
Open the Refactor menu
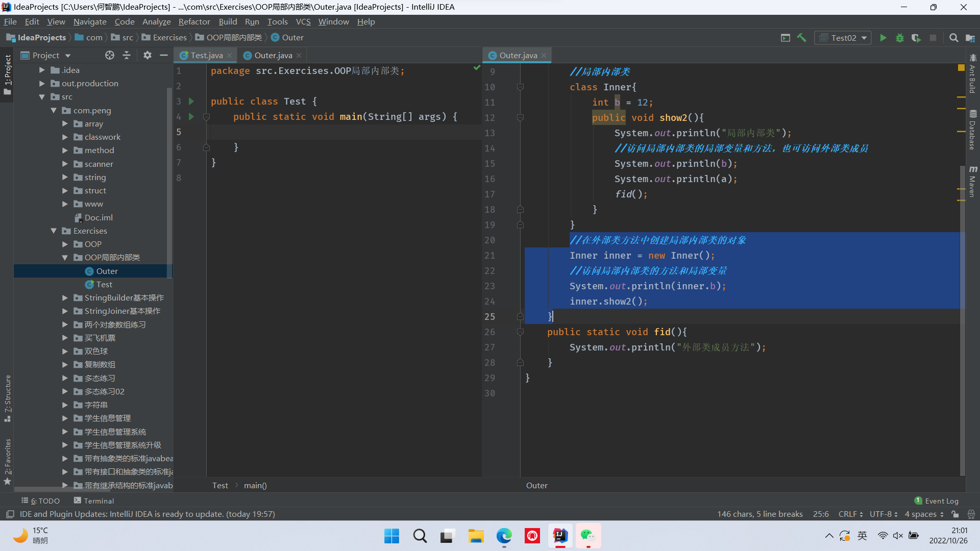coord(194,22)
